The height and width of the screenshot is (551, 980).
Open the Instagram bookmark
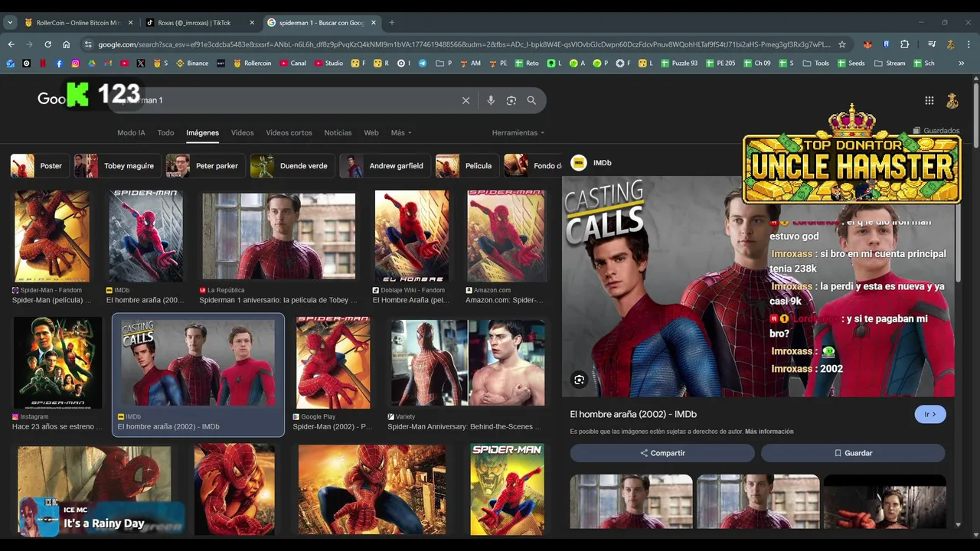(x=75, y=64)
